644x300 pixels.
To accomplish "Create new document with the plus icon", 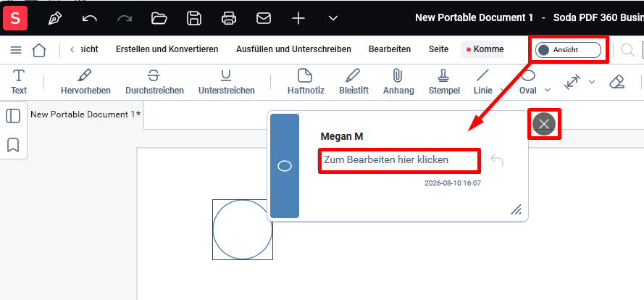I will pyautogui.click(x=298, y=19).
